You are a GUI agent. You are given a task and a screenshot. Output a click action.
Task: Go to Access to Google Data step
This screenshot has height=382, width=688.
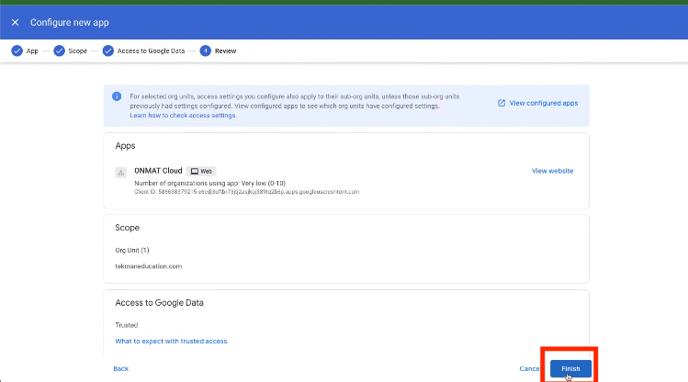point(151,51)
